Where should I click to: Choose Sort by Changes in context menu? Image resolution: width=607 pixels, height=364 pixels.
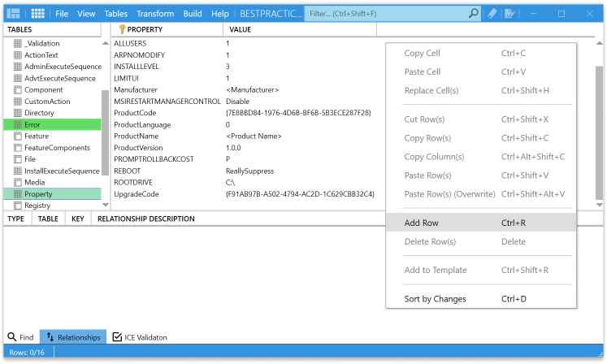click(x=481, y=298)
